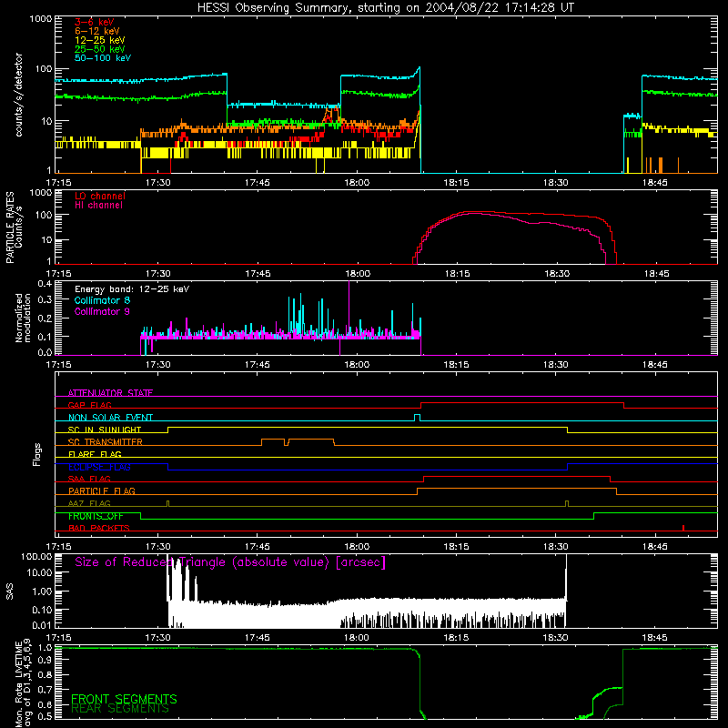The image size is (728, 728).
Task: Click the 'counts/s/detector' axis label
Action: click(18, 95)
